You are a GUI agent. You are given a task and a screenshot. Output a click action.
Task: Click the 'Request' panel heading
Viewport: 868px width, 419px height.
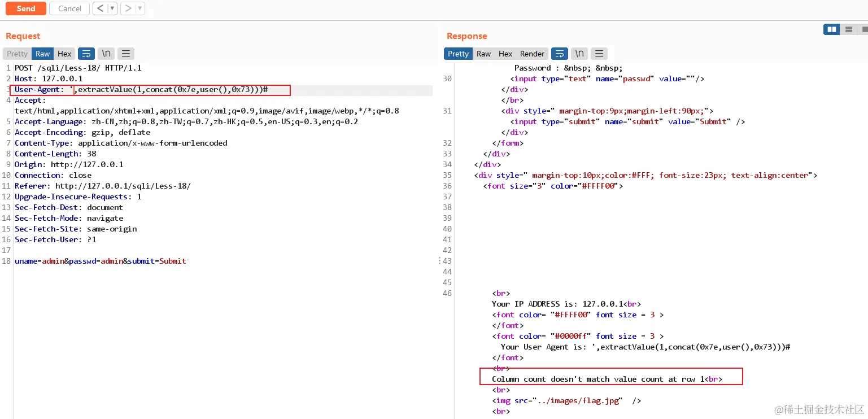pyautogui.click(x=23, y=36)
